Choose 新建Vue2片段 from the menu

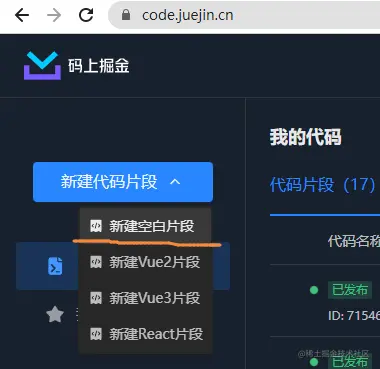pyautogui.click(x=145, y=262)
